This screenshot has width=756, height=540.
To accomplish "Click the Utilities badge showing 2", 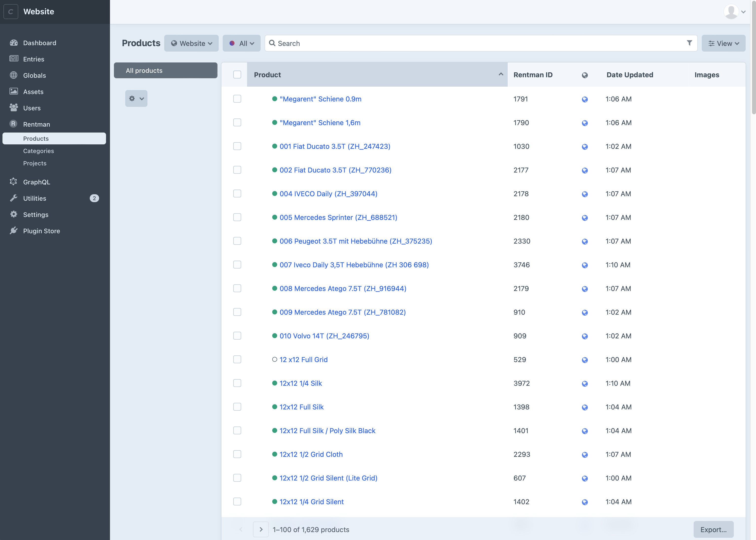I will pos(94,198).
